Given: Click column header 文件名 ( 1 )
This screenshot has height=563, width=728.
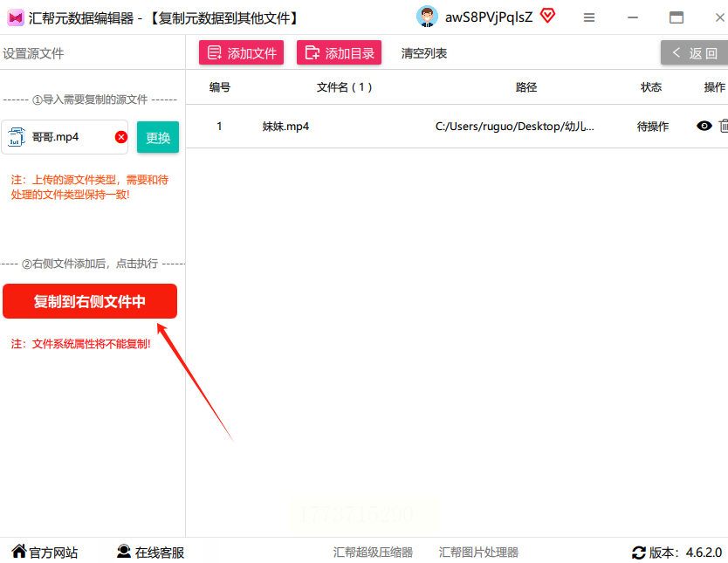Looking at the screenshot, I should tap(344, 87).
